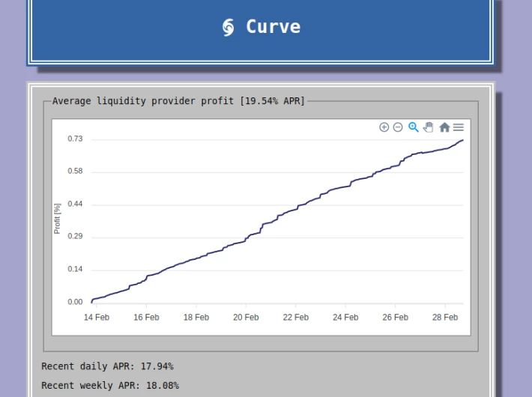The height and width of the screenshot is (397, 532).
Task: Click the end of the profit line
Action: 462,140
